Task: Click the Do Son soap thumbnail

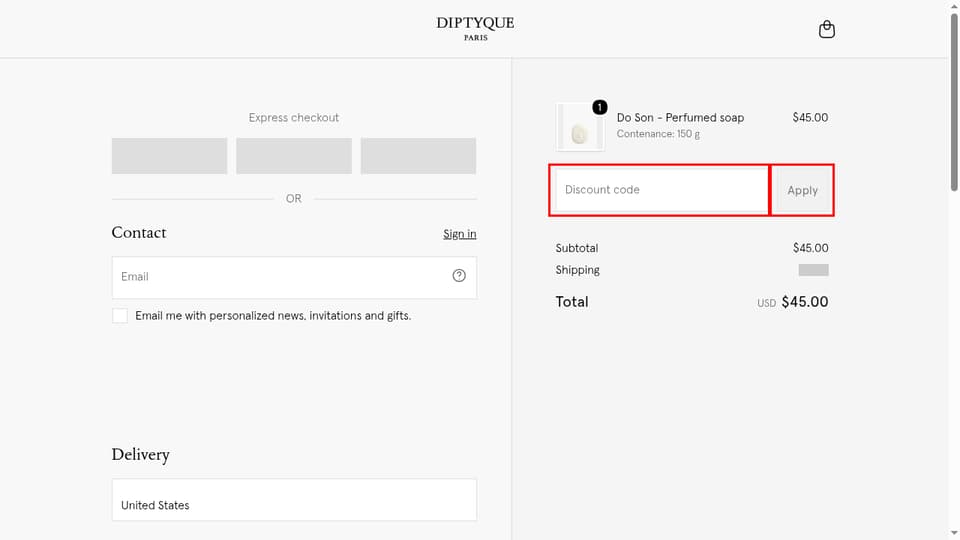Action: pyautogui.click(x=580, y=127)
